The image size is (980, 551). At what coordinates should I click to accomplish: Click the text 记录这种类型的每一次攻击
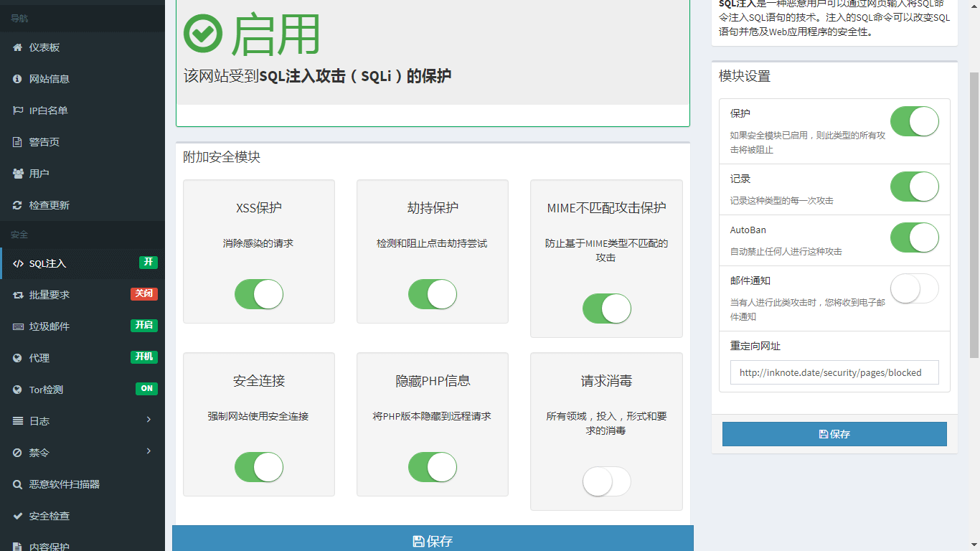pyautogui.click(x=782, y=201)
